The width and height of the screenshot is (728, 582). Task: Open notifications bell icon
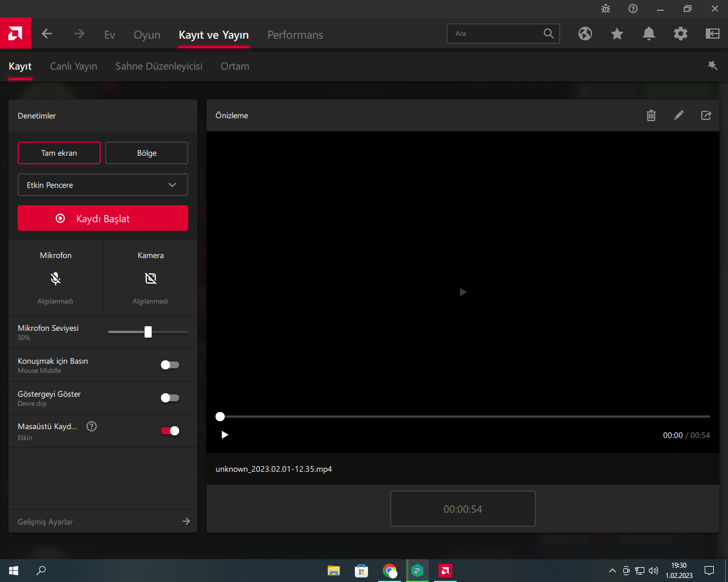tap(649, 34)
